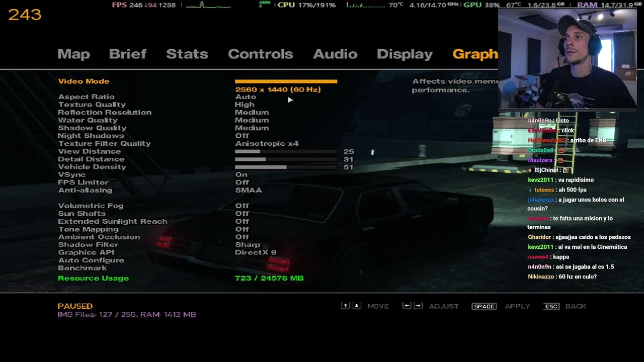Screen dimensions: 644x362
Task: Click the 243 FPS counter
Action: 25,15
